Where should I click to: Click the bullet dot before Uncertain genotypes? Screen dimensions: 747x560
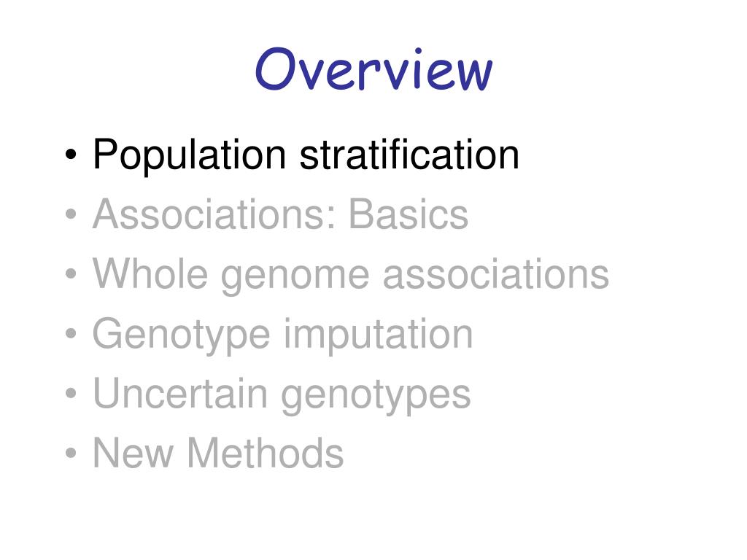tap(71, 393)
